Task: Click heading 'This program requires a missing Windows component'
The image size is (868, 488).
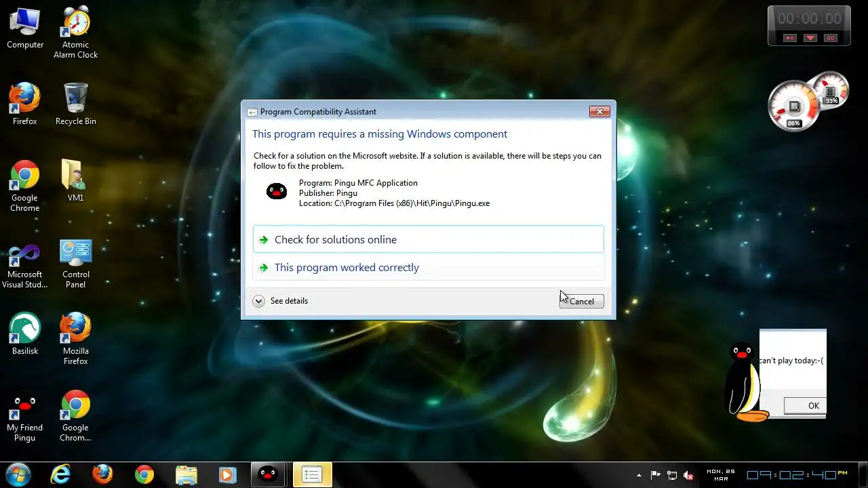Action: (x=380, y=134)
